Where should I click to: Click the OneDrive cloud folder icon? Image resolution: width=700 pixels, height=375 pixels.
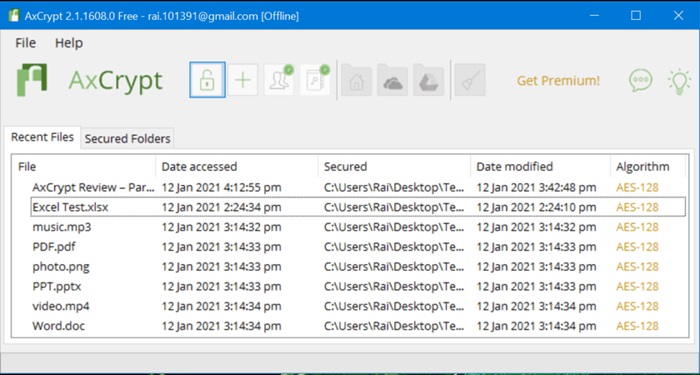pos(392,81)
